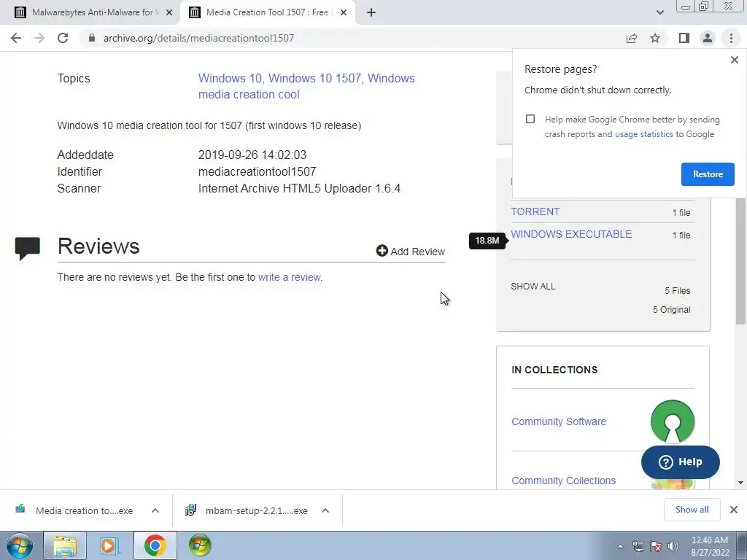
Task: Open the usage statistics link
Action: click(643, 134)
